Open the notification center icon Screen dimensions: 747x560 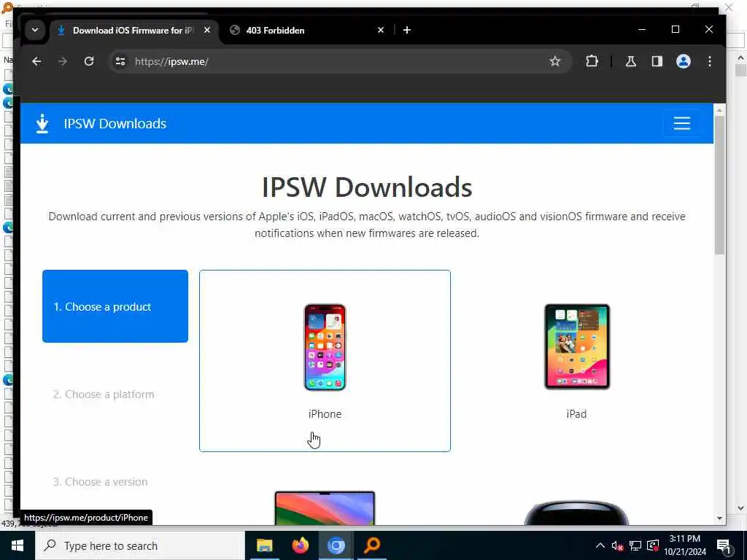[724, 546]
